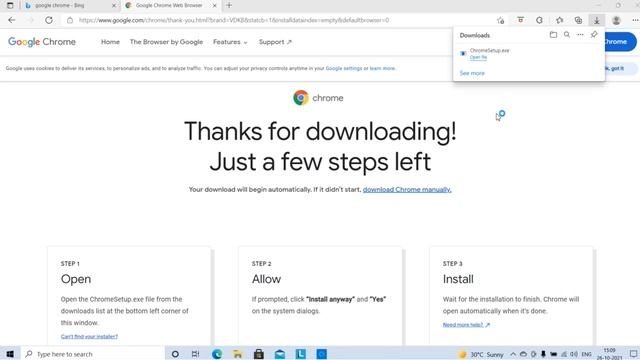Open Microsoft Edge from taskbar
This screenshot has width=640, height=360.
217,354
